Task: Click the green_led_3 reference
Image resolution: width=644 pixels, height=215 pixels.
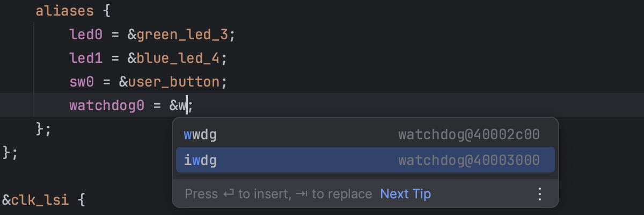Action: 182,35
